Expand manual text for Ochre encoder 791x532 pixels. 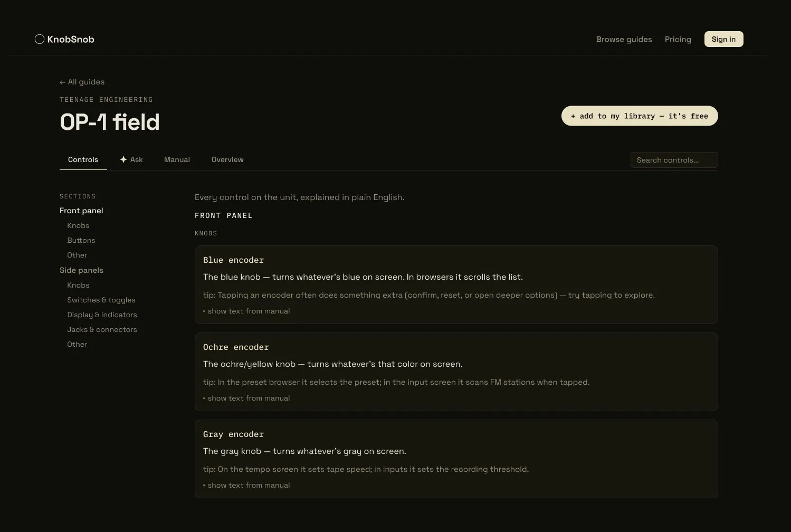[246, 398]
